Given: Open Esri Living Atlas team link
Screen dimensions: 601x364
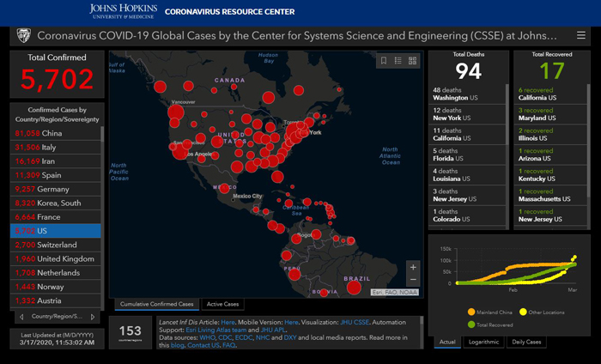Looking at the screenshot, I should tap(216, 330).
